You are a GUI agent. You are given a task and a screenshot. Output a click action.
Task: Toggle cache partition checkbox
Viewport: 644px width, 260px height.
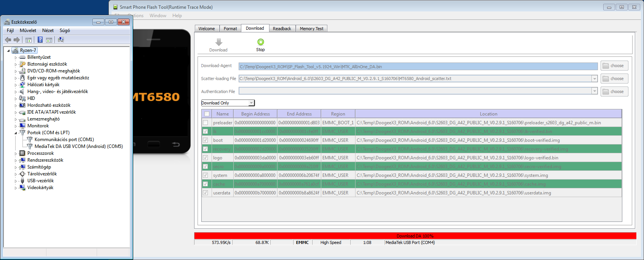coord(206,184)
